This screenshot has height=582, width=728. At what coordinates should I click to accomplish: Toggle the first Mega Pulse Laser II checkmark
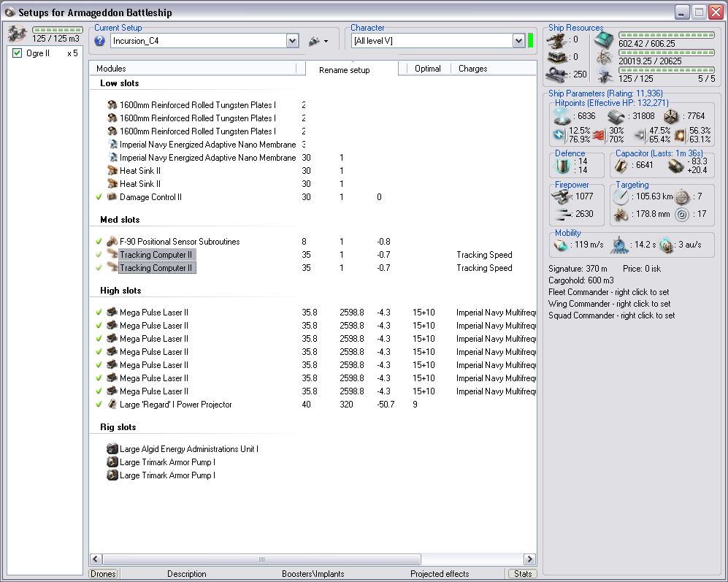click(99, 312)
